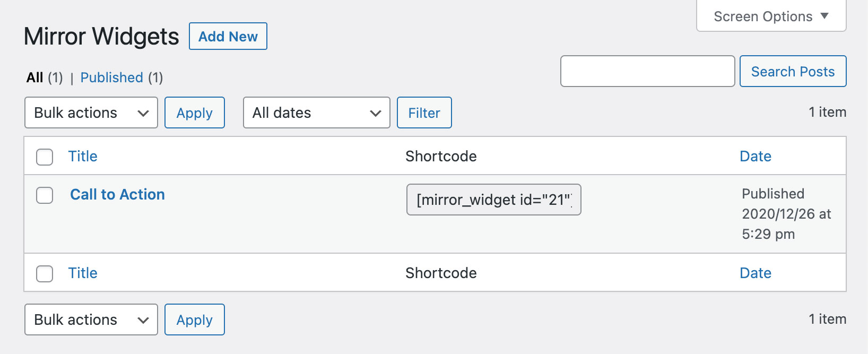Check the select-all box in table footer
The height and width of the screenshot is (354, 868).
click(45, 273)
